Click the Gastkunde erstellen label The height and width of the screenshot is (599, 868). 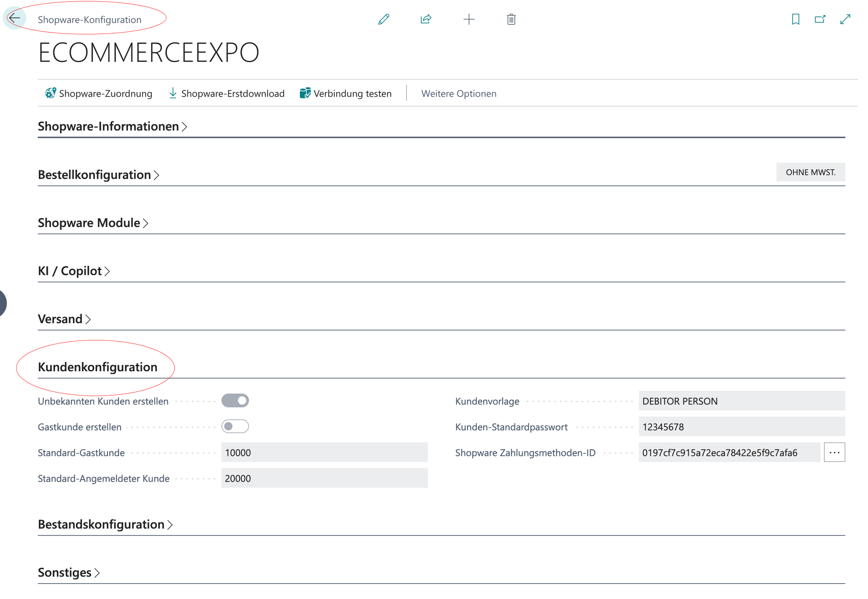(x=79, y=427)
